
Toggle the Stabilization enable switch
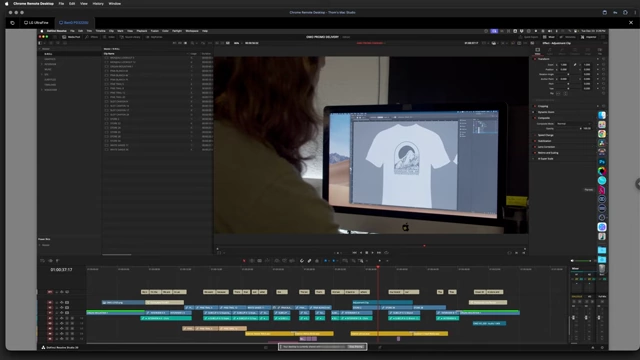(535, 141)
